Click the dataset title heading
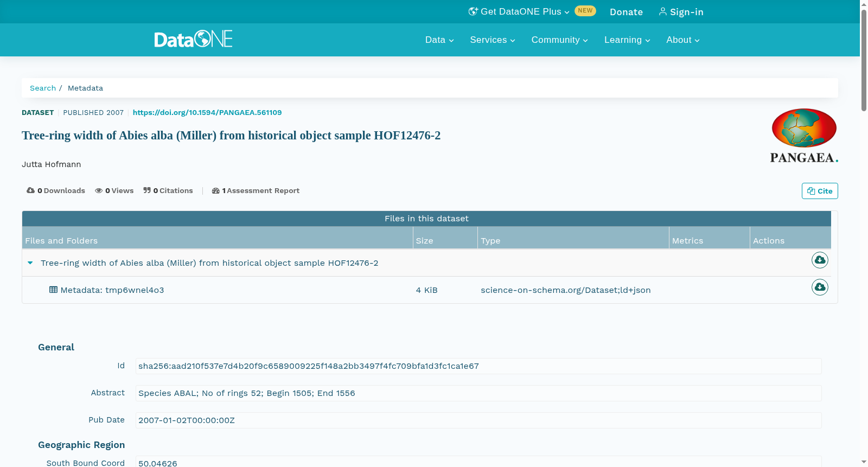868x467 pixels. pyautogui.click(x=231, y=136)
